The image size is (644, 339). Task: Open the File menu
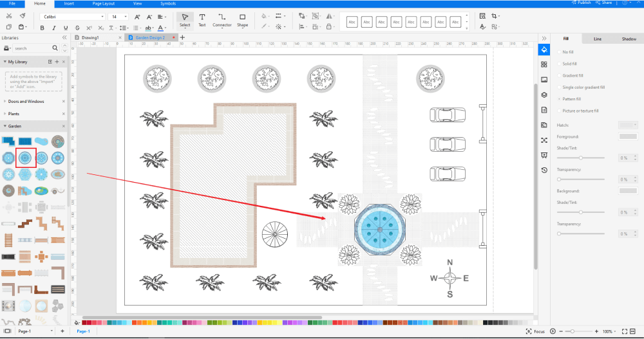[12, 3]
